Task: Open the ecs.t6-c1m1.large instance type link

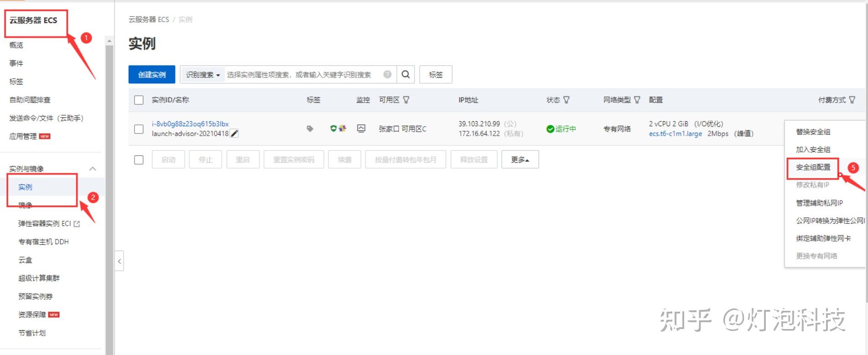Action: tap(676, 134)
